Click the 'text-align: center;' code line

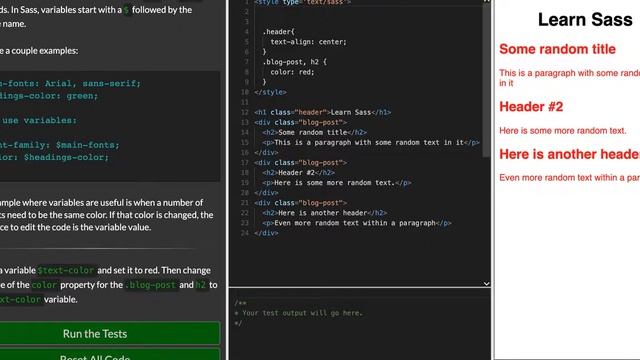pos(308,42)
